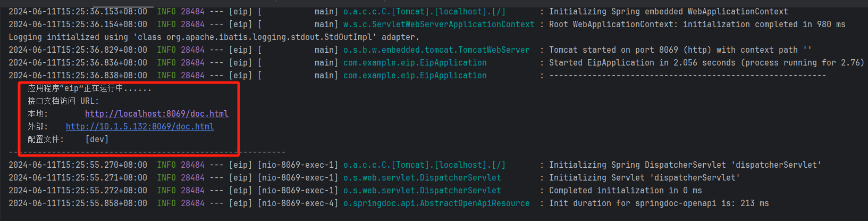This screenshot has width=868, height=221.
Task: Click the 接口文档访问 URL label
Action: click(x=63, y=101)
